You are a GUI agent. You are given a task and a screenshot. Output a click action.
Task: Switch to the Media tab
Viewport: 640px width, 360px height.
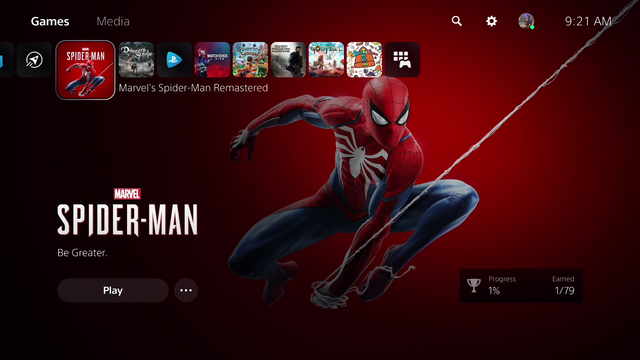click(113, 21)
